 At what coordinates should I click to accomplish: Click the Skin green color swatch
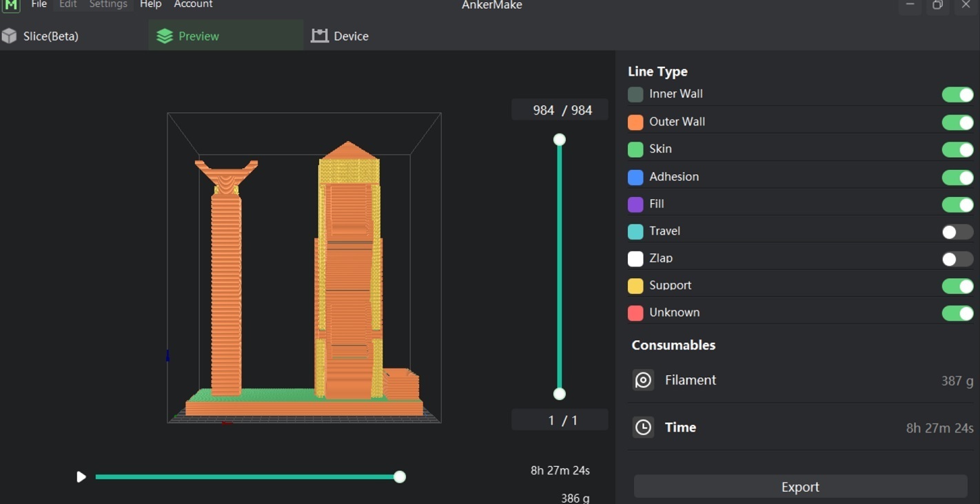(635, 149)
